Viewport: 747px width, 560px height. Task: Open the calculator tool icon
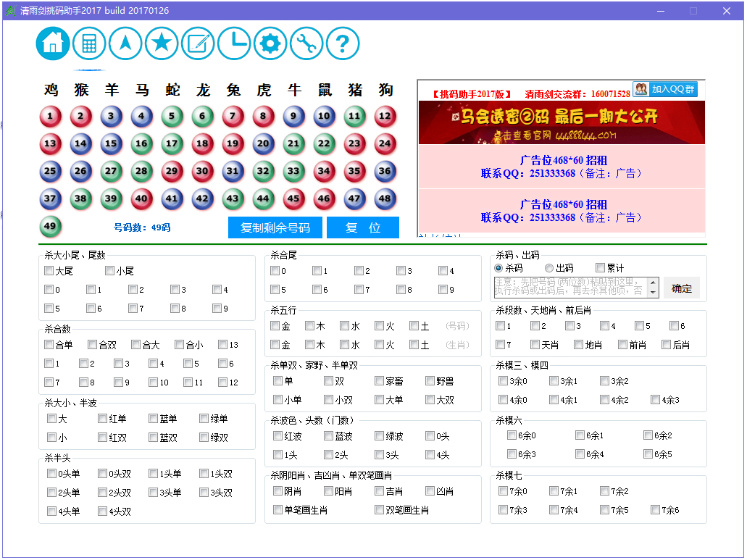tap(89, 43)
